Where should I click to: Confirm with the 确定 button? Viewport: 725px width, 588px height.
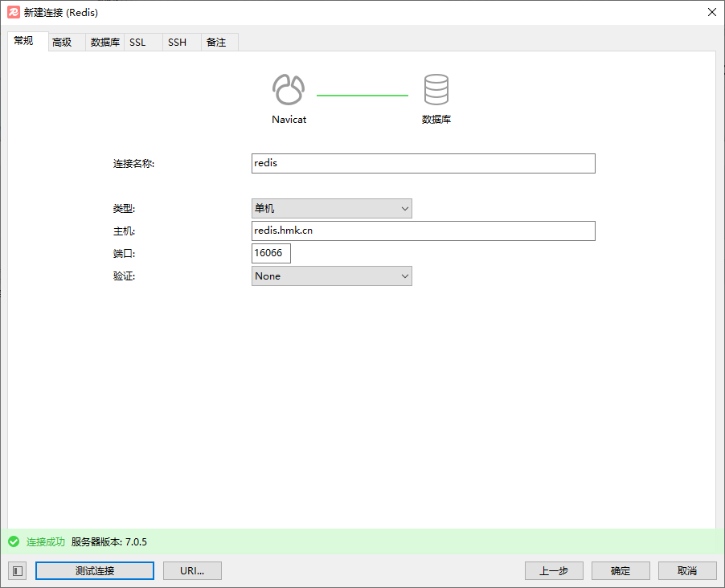(x=621, y=571)
